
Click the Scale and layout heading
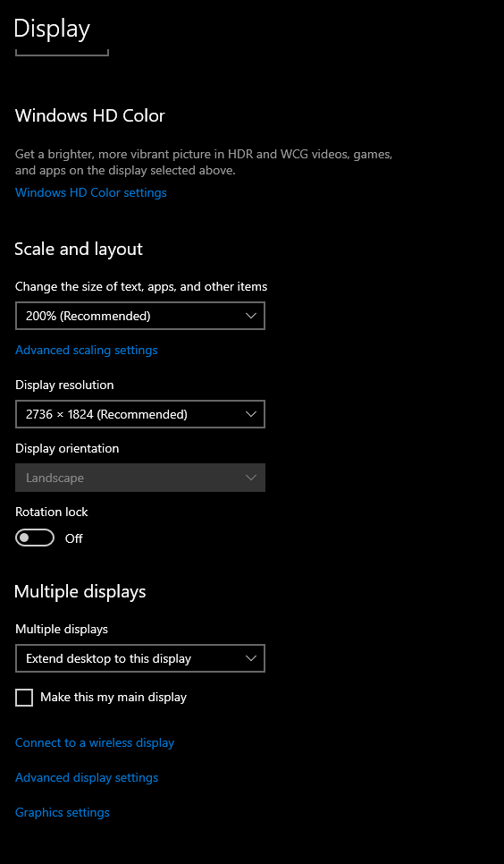(79, 249)
